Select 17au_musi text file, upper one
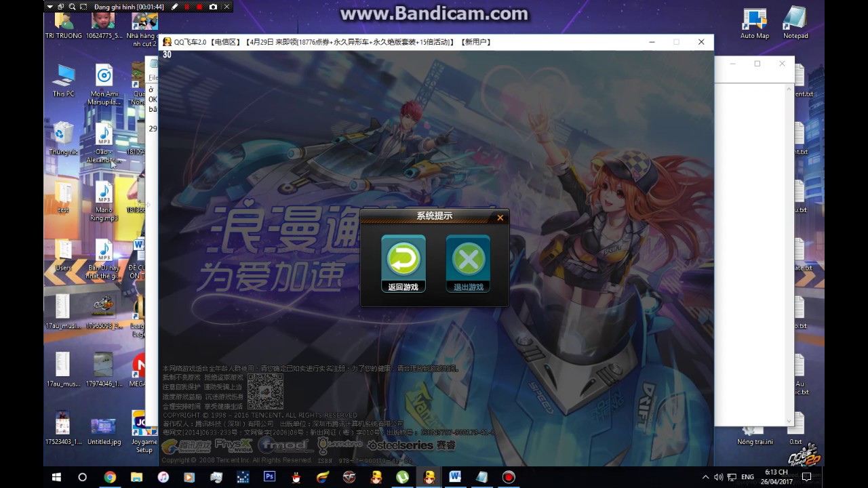The width and height of the screenshot is (868, 488). (63, 312)
